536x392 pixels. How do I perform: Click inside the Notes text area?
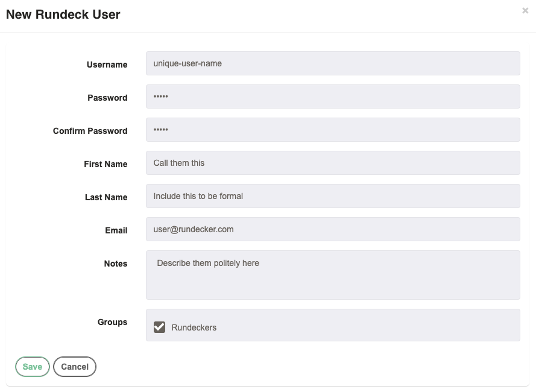332,275
